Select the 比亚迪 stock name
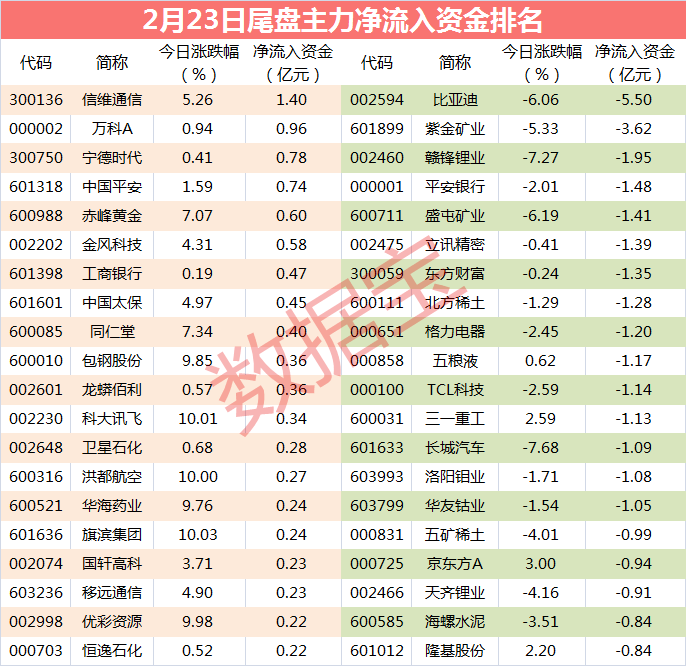The height and width of the screenshot is (666, 686). pyautogui.click(x=456, y=100)
